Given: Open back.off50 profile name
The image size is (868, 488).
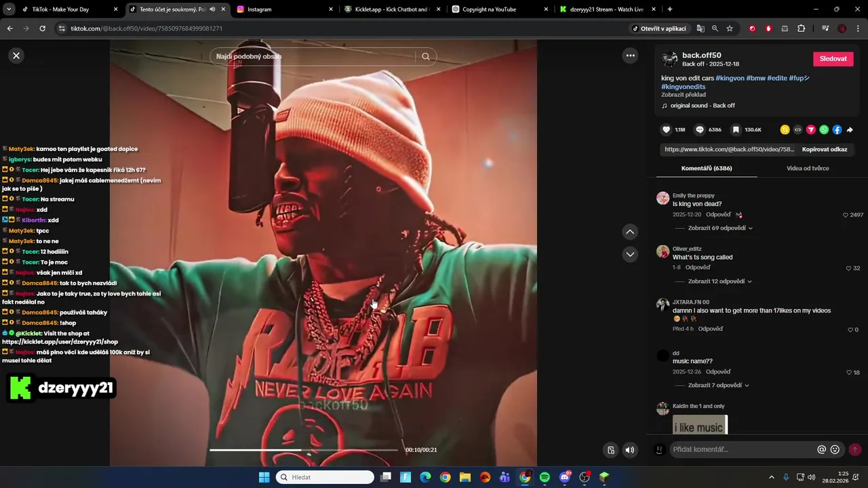Looking at the screenshot, I should click(701, 56).
